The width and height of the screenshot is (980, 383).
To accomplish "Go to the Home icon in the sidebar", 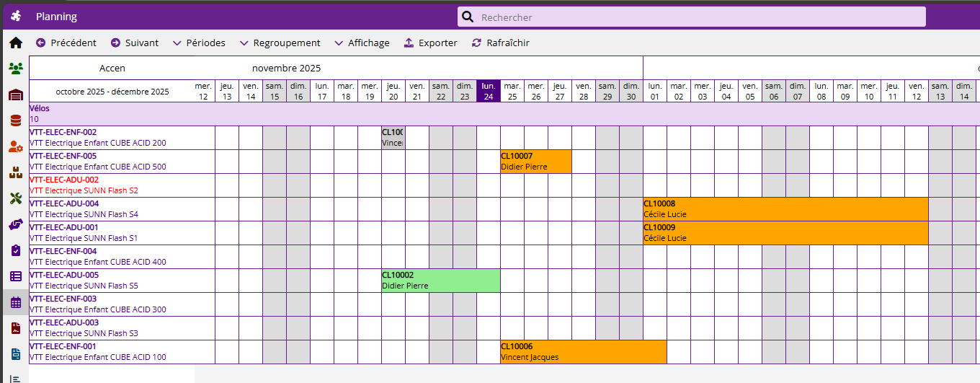I will tap(15, 43).
